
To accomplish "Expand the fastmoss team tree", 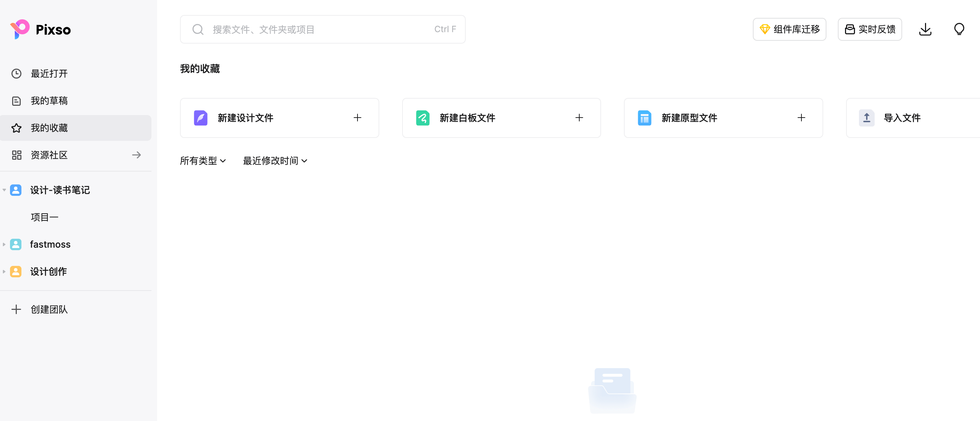I will point(4,244).
